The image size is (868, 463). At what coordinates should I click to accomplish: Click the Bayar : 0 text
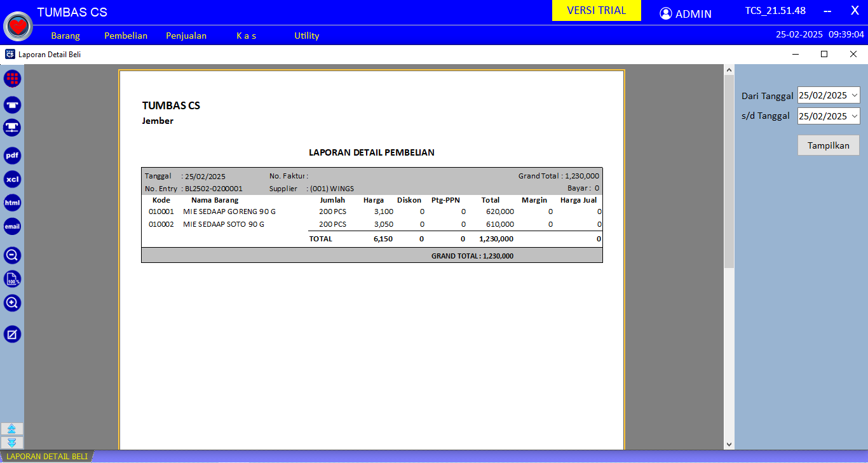tap(583, 188)
